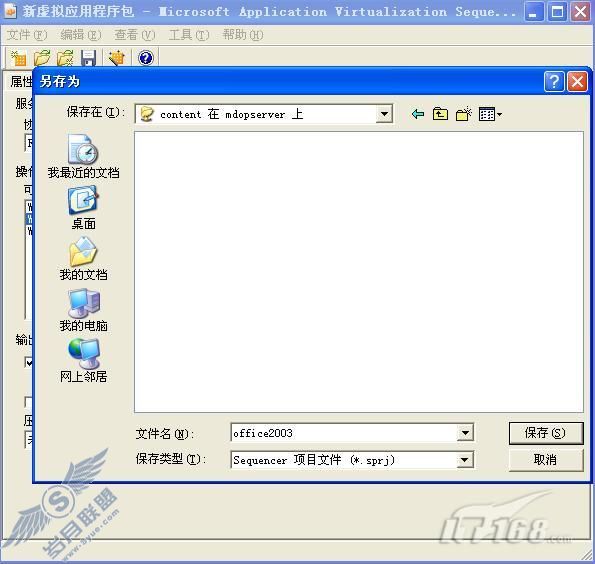Image resolution: width=595 pixels, height=564 pixels.
Task: Select 网上邻居 in the places bar
Action: tap(83, 361)
